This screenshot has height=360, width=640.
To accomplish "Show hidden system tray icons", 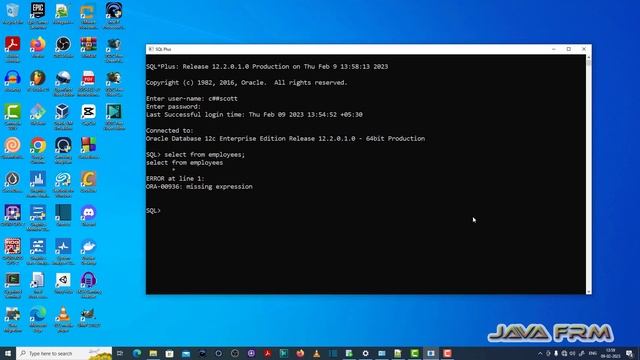I will pos(540,353).
